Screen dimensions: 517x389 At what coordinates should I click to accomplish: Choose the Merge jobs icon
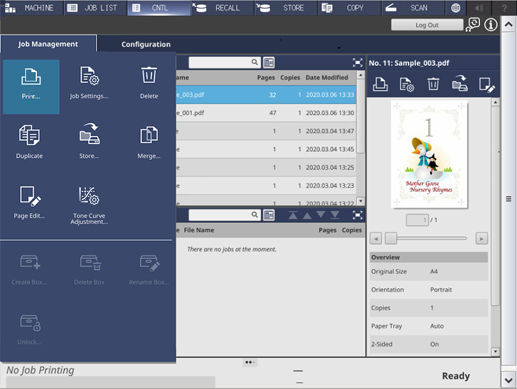149,142
